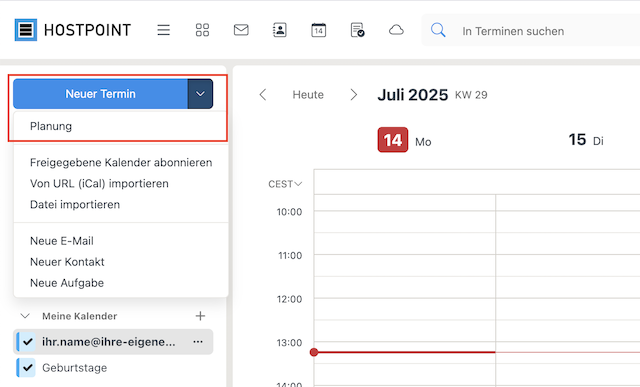The height and width of the screenshot is (387, 640).
Task: Open the CEST timezone dropdown
Action: coord(285,184)
